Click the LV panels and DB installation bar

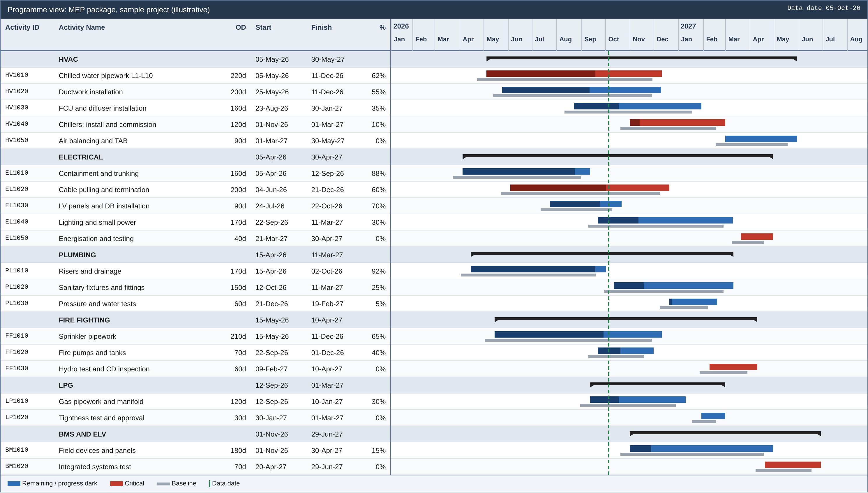tap(585, 204)
